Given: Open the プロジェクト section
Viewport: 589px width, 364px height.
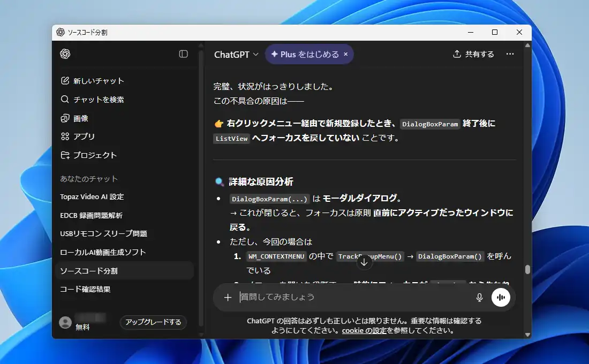Looking at the screenshot, I should pos(94,155).
